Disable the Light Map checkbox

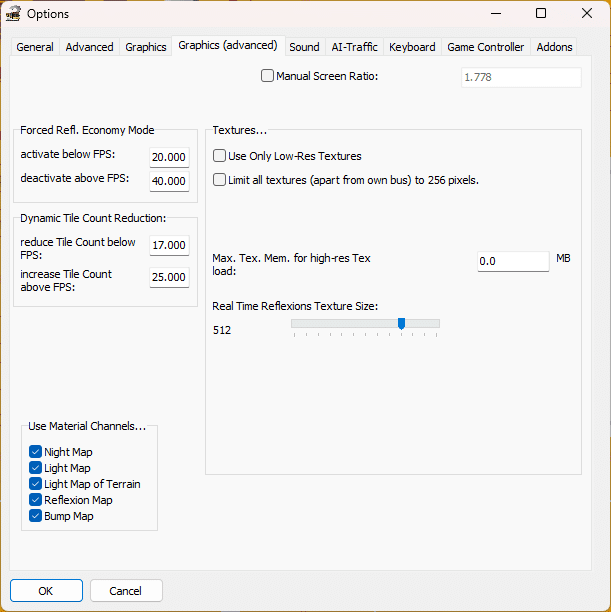pyautogui.click(x=36, y=468)
